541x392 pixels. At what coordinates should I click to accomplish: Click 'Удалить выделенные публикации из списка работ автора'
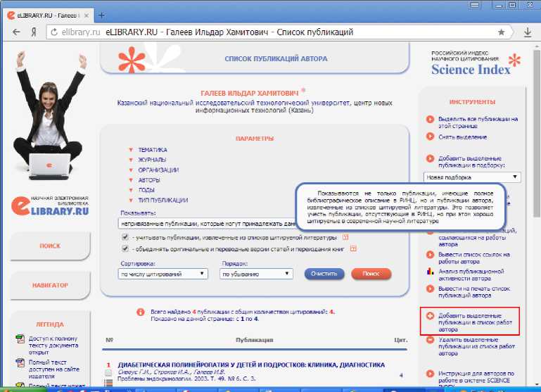(x=476, y=346)
